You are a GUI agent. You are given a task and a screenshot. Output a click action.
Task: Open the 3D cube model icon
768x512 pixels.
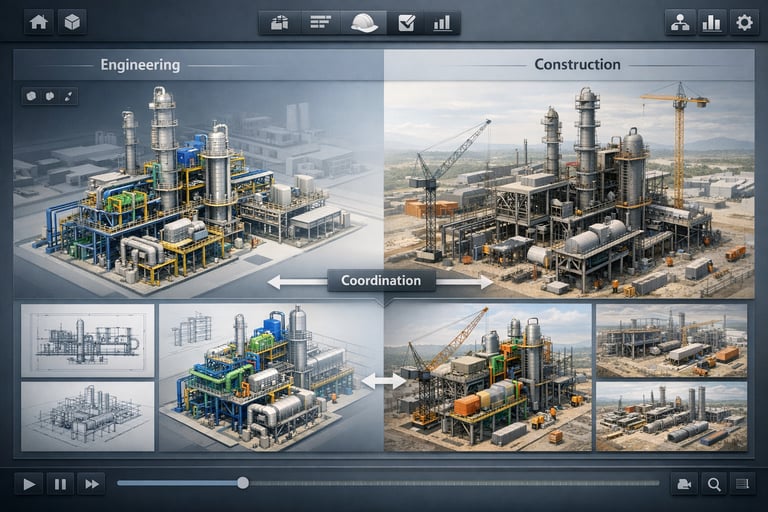click(x=72, y=22)
